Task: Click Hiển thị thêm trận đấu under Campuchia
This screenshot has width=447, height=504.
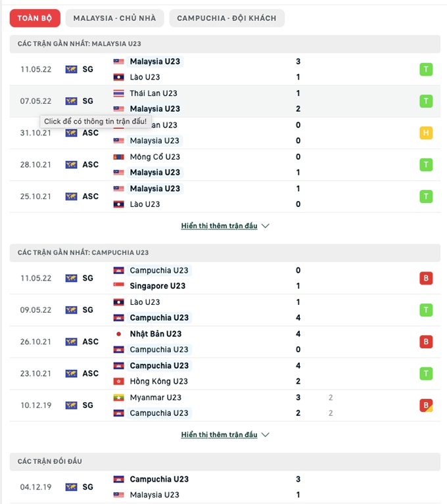Action: [219, 434]
